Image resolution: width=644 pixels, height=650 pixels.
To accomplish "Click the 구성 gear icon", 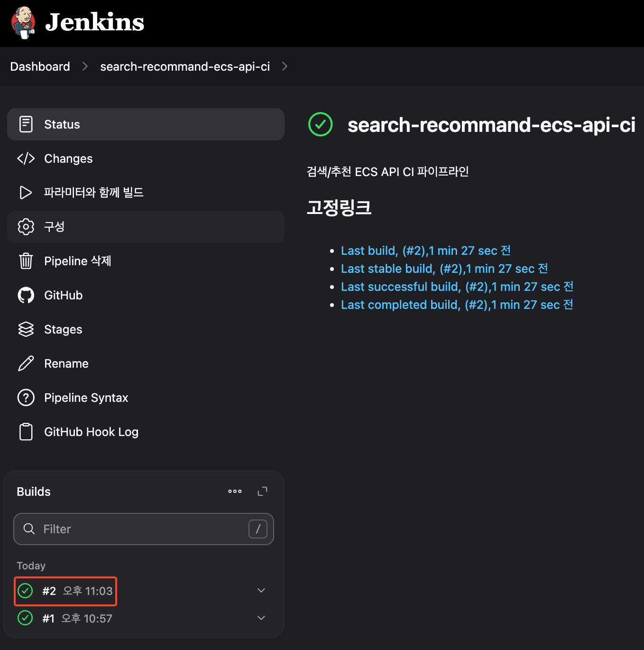I will (26, 227).
